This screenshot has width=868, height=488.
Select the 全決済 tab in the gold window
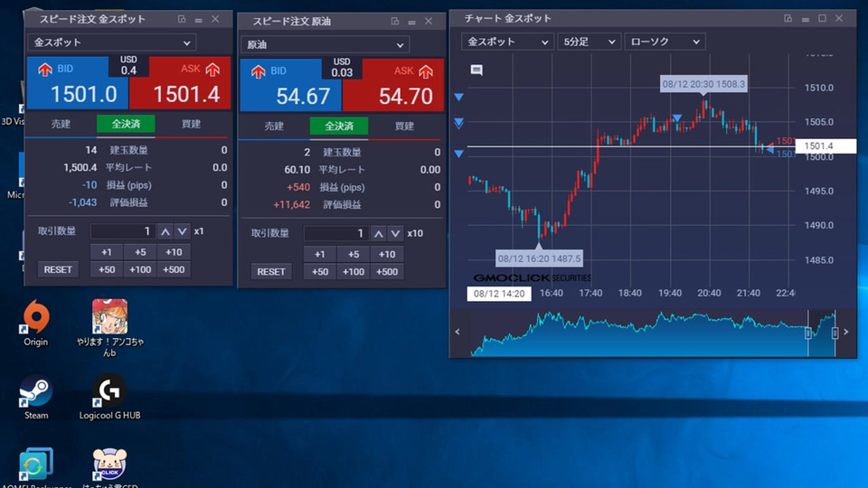[x=126, y=124]
